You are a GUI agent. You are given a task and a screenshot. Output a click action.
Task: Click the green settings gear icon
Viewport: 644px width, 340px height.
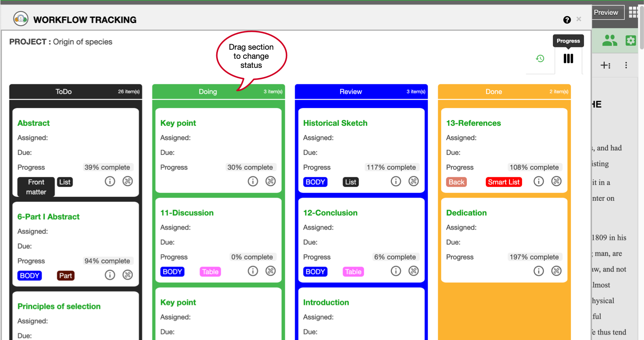(x=631, y=40)
